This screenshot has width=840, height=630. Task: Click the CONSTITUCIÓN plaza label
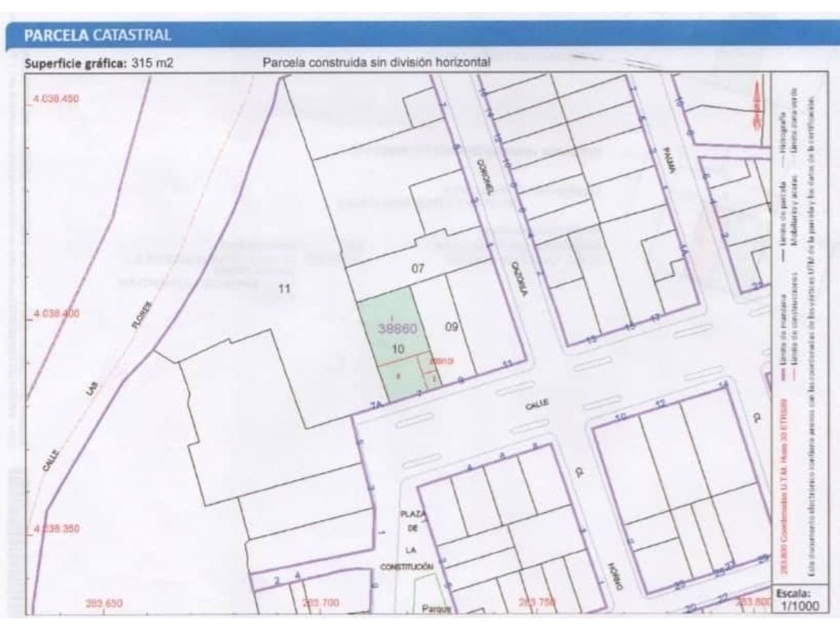pyautogui.click(x=407, y=566)
